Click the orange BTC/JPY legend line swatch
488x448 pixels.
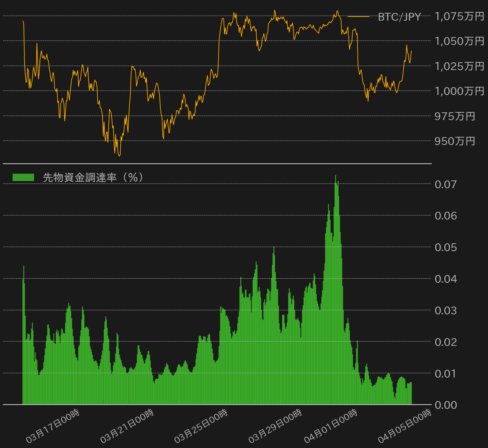click(358, 17)
